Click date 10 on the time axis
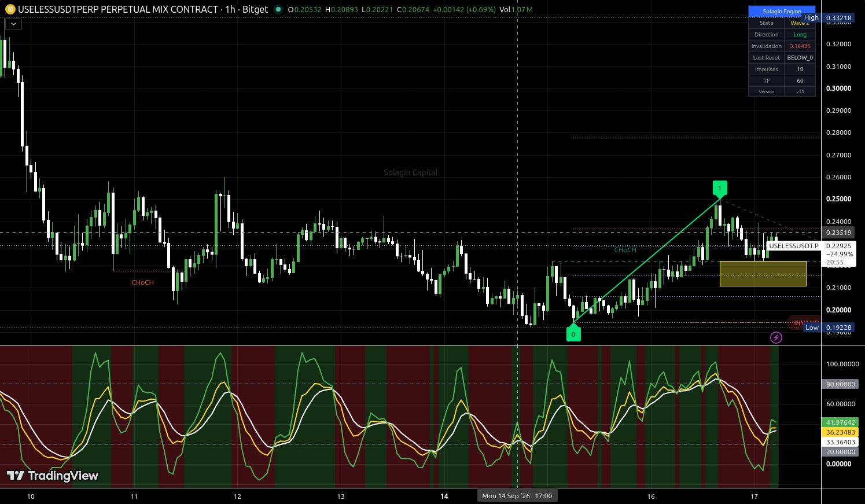Screen dimensions: 865x504 tap(31, 496)
